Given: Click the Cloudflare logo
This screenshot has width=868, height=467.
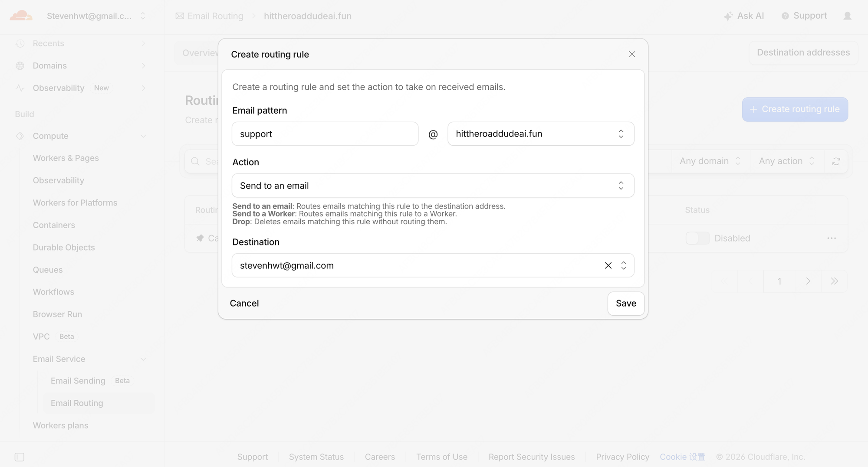Looking at the screenshot, I should (x=21, y=16).
